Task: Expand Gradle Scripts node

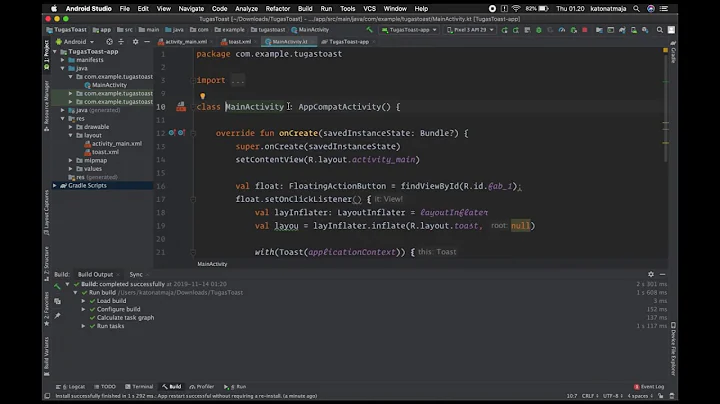Action: [x=55, y=185]
